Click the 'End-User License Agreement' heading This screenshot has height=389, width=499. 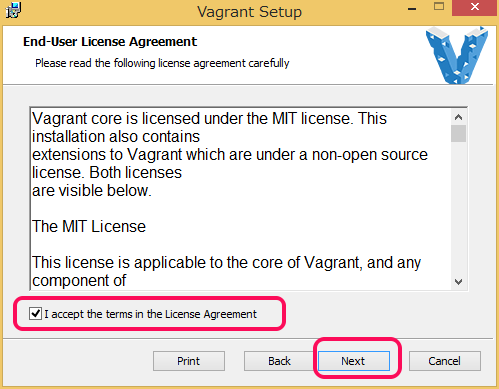110,42
